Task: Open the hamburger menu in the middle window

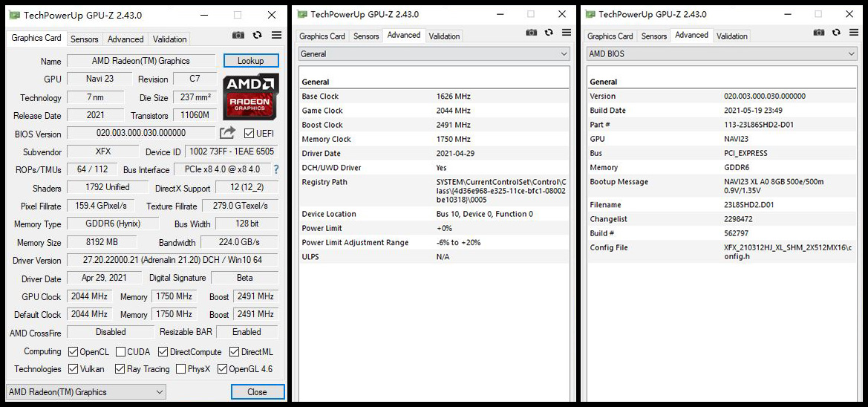Action: coord(567,32)
